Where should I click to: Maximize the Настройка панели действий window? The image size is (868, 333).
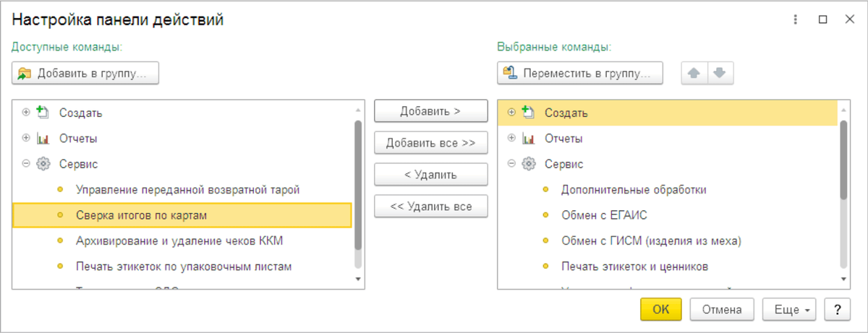pyautogui.click(x=822, y=20)
